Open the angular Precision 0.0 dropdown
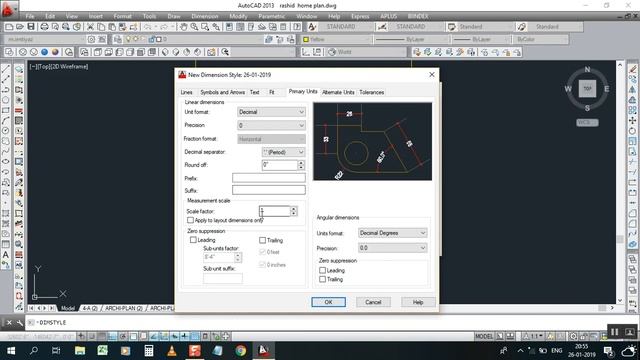 (x=393, y=248)
